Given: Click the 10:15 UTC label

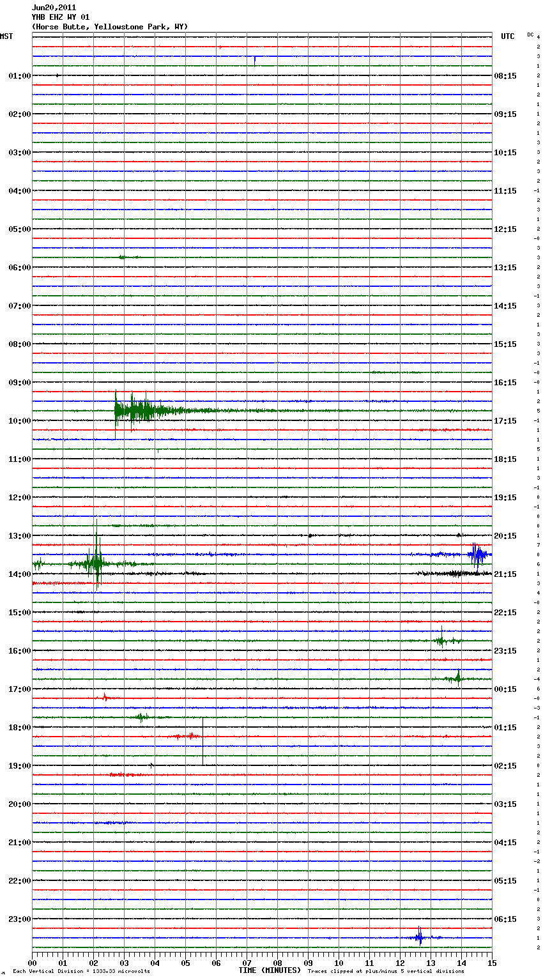Looking at the screenshot, I should [505, 153].
